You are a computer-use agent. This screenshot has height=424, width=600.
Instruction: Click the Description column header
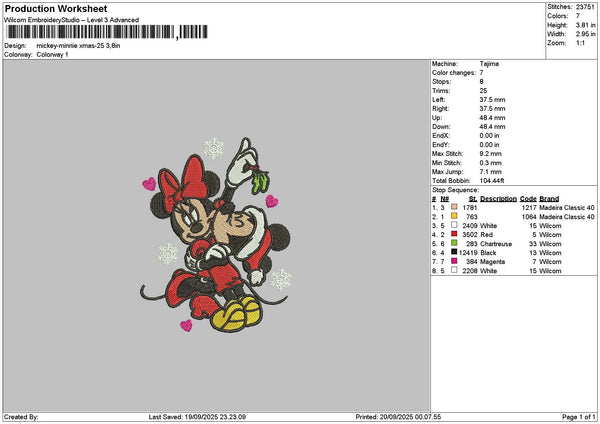(497, 198)
